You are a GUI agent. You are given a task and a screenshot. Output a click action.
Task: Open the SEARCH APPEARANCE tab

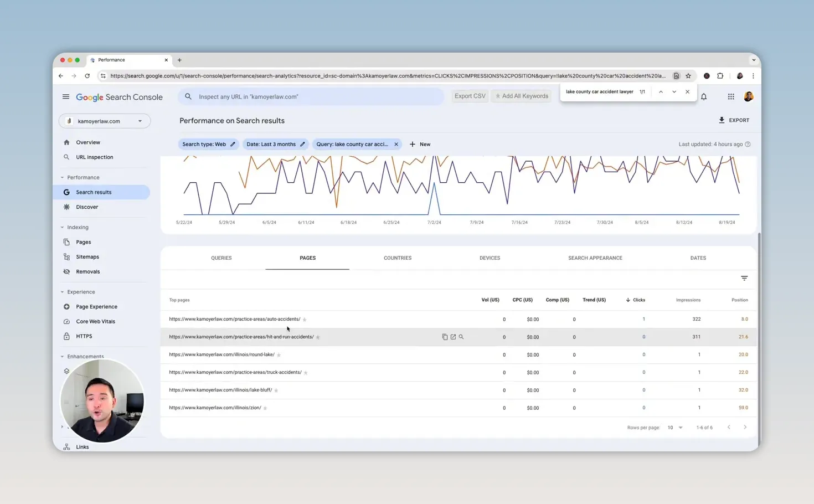click(x=595, y=258)
